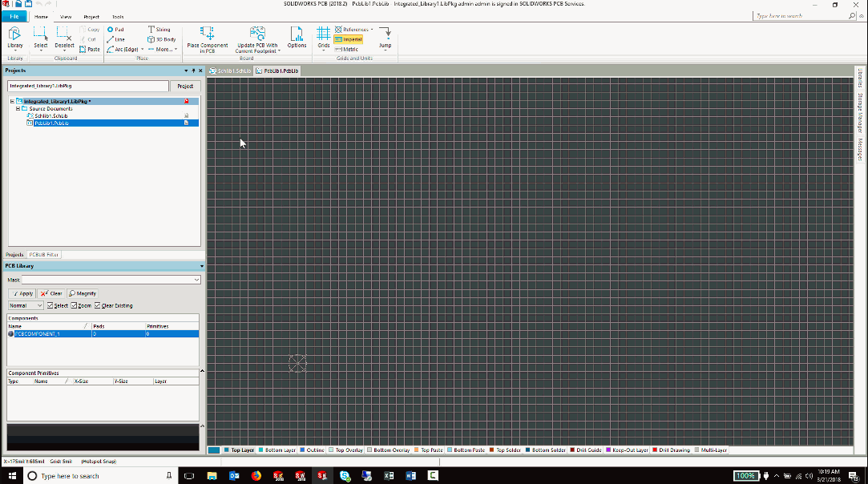This screenshot has height=484, width=868.
Task: Collapse the Integrated_Library1.LibPkg tree node
Action: [13, 100]
